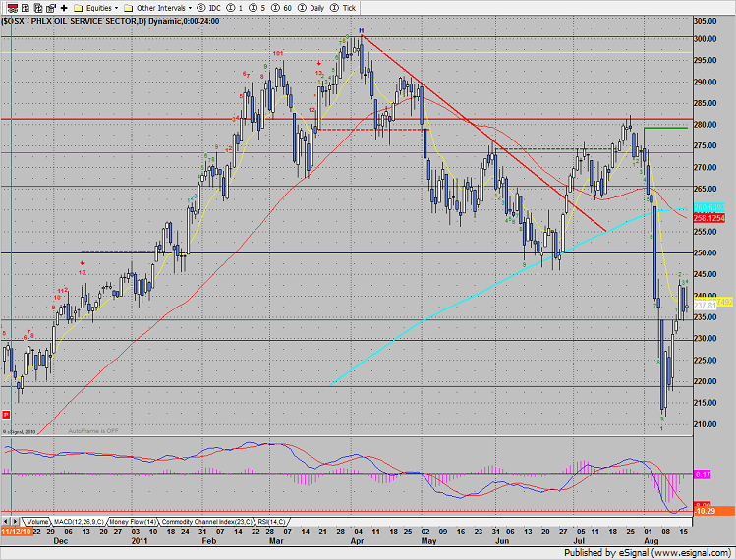Click the right arrow of the study tabs
736x560 pixels.
click(x=15, y=521)
